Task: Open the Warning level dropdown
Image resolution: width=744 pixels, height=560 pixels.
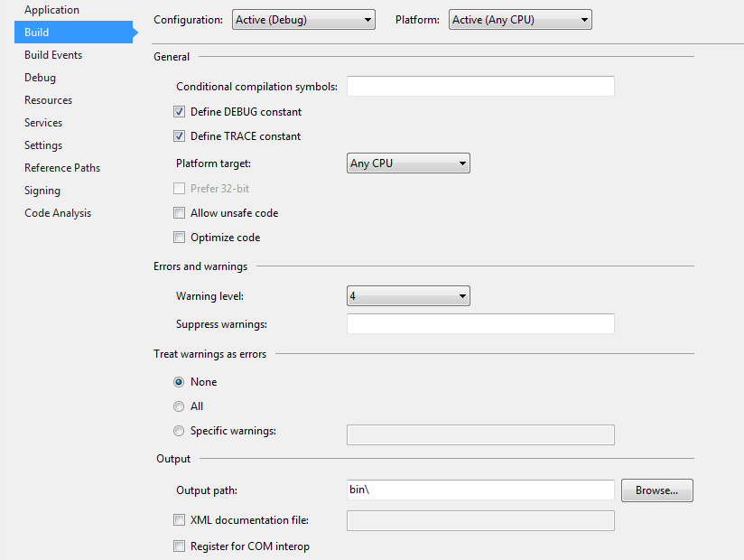Action: click(x=408, y=295)
